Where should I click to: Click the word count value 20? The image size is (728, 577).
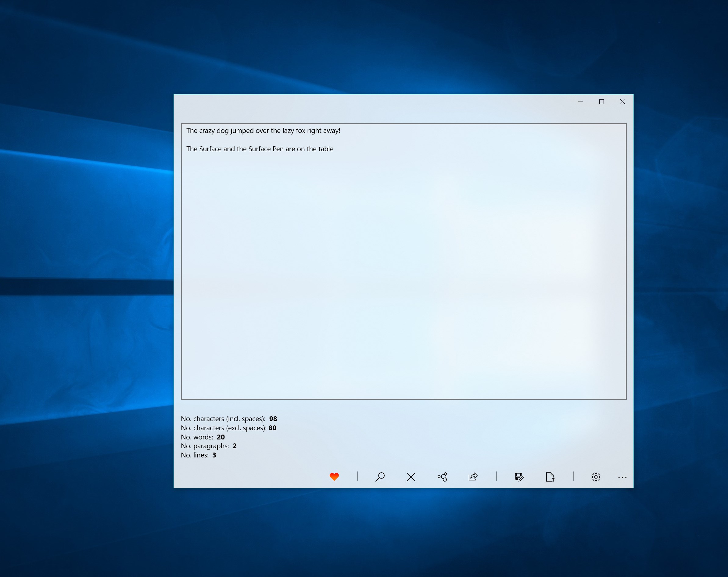221,437
